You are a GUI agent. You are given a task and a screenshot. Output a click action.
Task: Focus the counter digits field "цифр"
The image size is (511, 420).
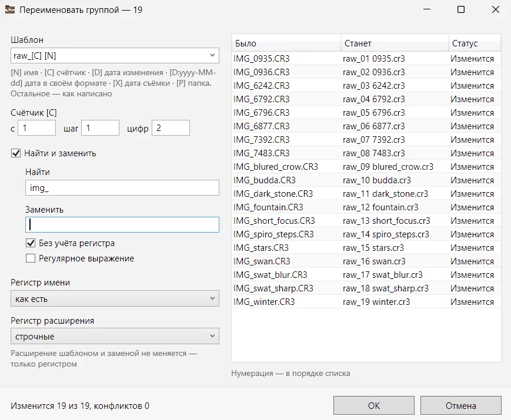coord(171,128)
